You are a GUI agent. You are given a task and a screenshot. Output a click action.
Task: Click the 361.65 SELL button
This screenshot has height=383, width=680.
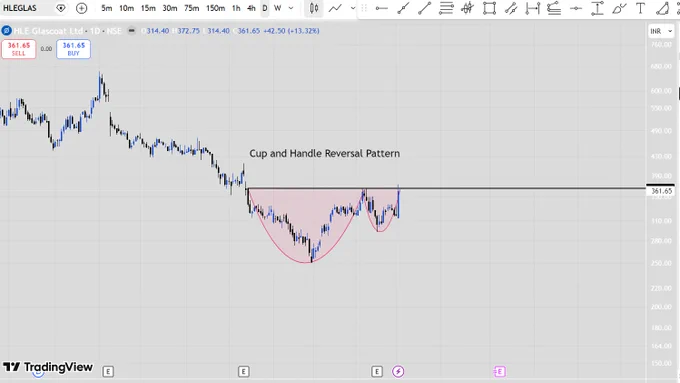tap(19, 49)
